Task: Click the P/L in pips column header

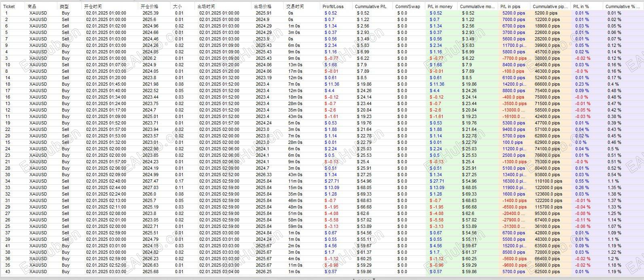Action: [510, 6]
